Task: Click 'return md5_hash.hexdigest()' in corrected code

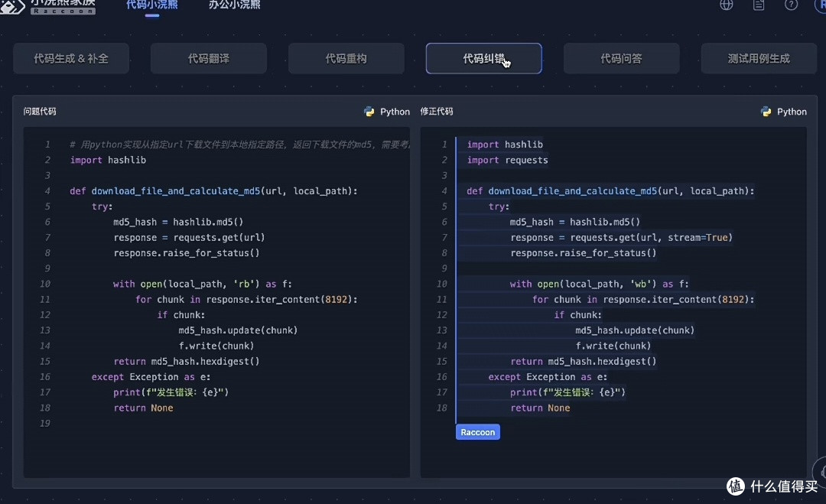Action: point(583,361)
